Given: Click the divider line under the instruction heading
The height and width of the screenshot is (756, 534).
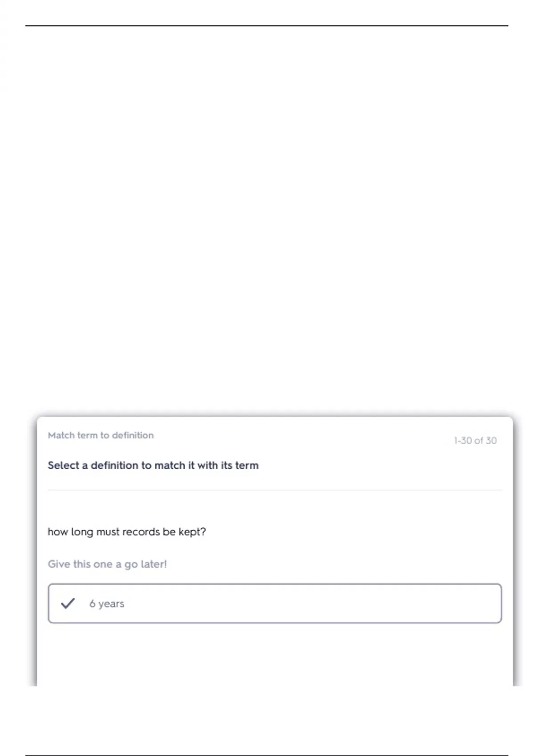Looking at the screenshot, I should (x=275, y=490).
